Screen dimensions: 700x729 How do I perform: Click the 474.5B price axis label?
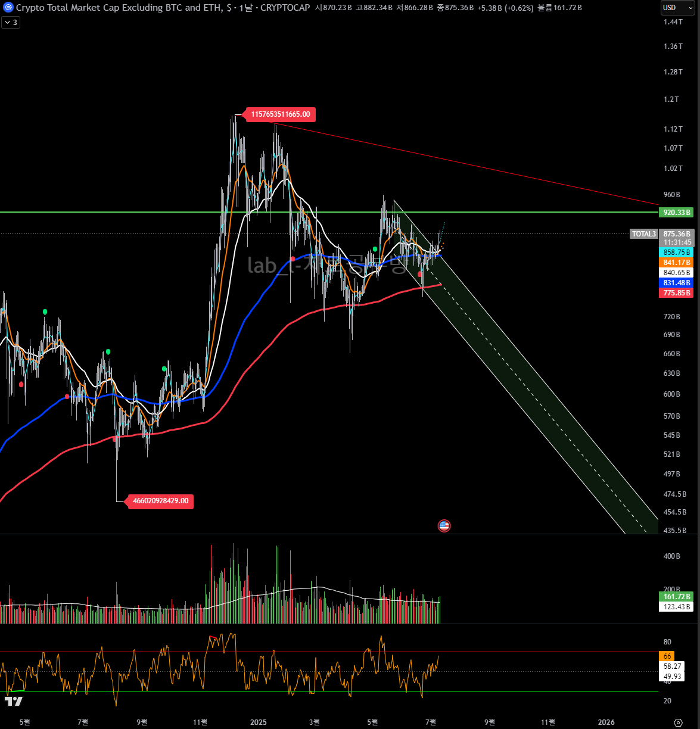coord(675,494)
